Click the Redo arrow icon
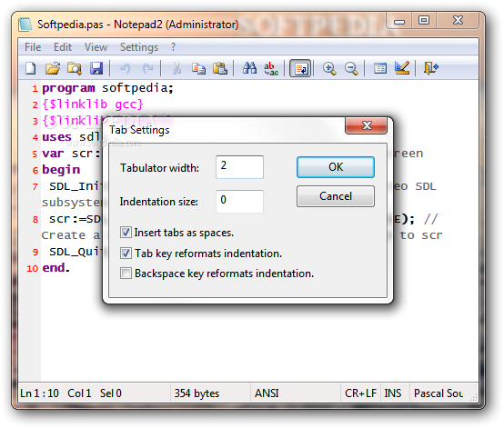Screen dimensions: 504x428 point(147,68)
